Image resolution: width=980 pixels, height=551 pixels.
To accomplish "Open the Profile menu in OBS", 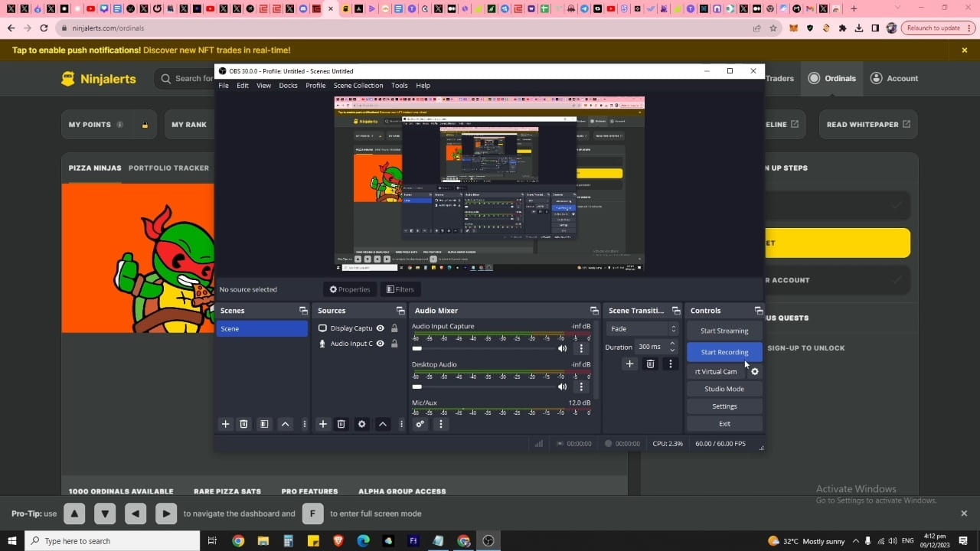I will tap(315, 86).
